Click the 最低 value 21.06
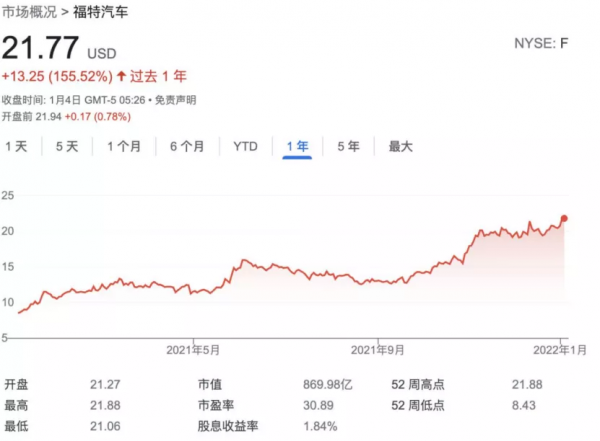600x441 pixels. click(x=105, y=426)
